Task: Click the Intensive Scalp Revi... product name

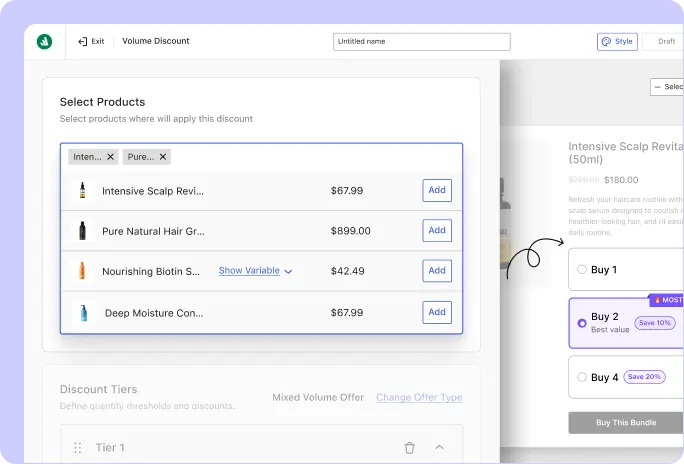Action: point(153,191)
